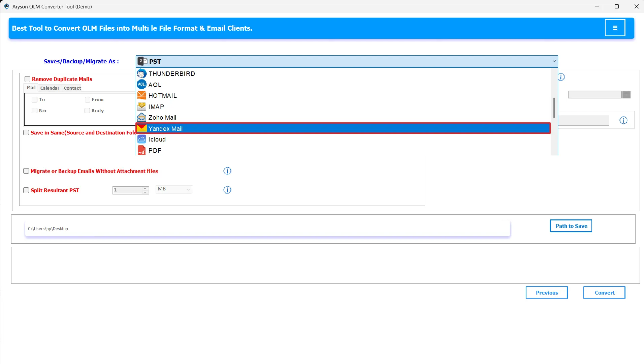The height and width of the screenshot is (364, 644).
Task: Tick the To checkbox
Action: pos(34,99)
